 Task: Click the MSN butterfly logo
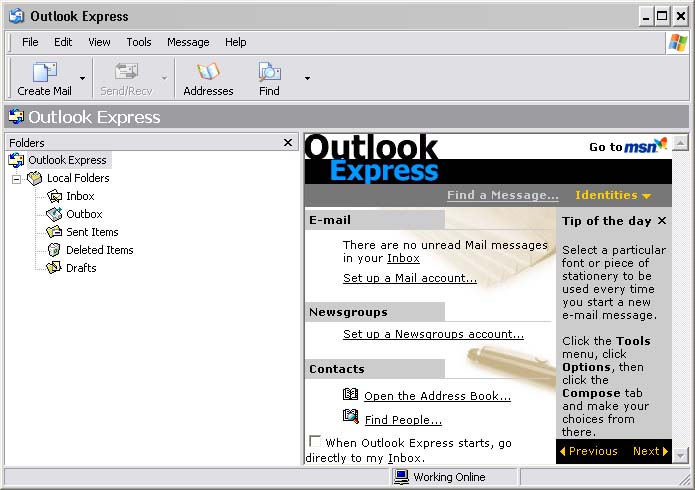pos(661,143)
